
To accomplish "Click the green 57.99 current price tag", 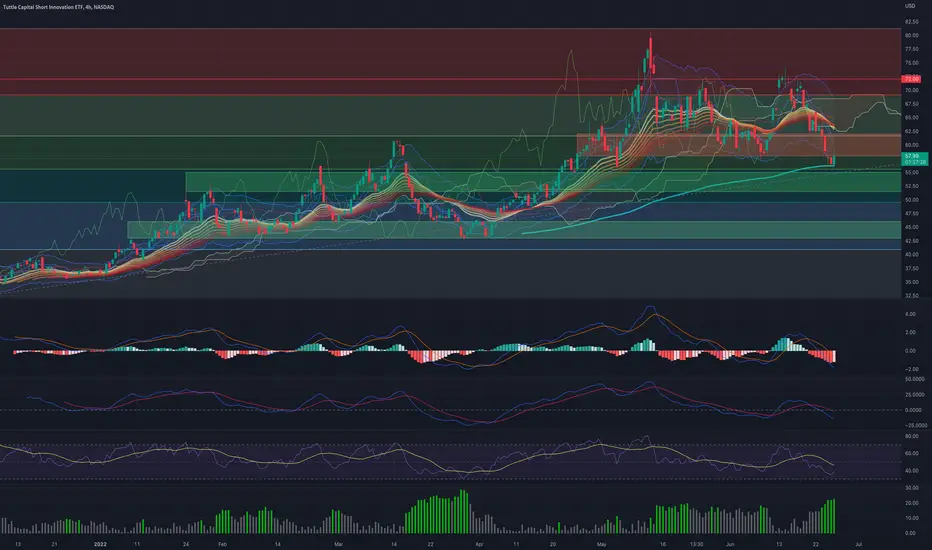I will (915, 159).
